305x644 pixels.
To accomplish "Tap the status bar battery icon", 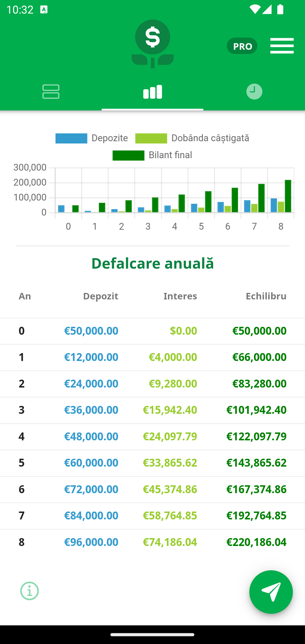I will [x=280, y=9].
